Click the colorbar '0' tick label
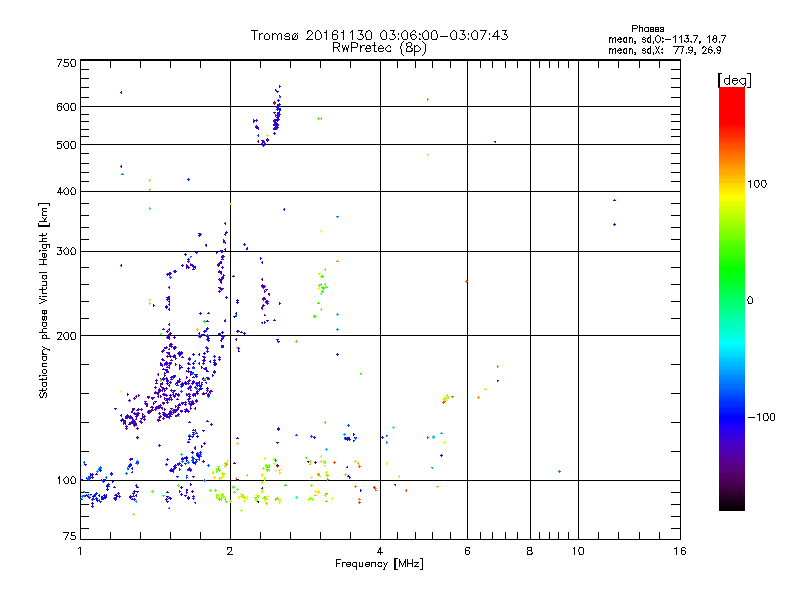Image resolution: width=800 pixels, height=600 pixels. coord(750,301)
